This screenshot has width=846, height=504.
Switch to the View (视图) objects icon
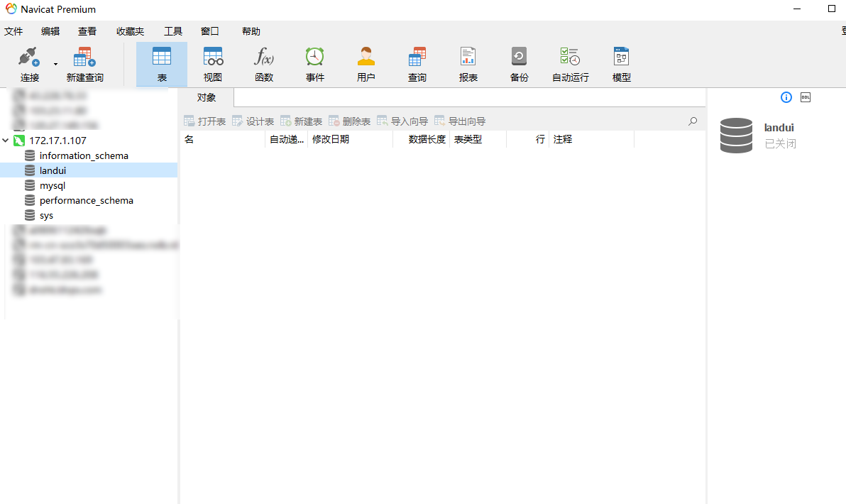point(213,58)
